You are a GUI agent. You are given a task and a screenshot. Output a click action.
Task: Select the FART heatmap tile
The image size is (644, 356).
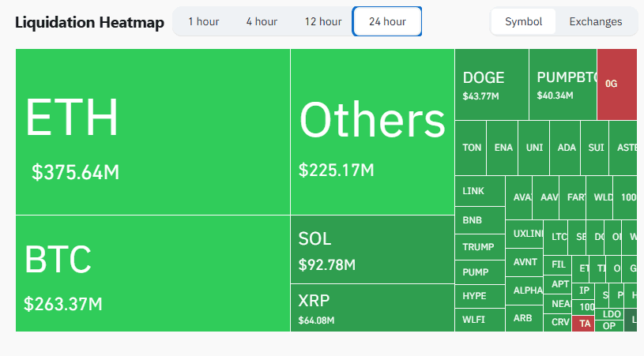pyautogui.click(x=573, y=197)
